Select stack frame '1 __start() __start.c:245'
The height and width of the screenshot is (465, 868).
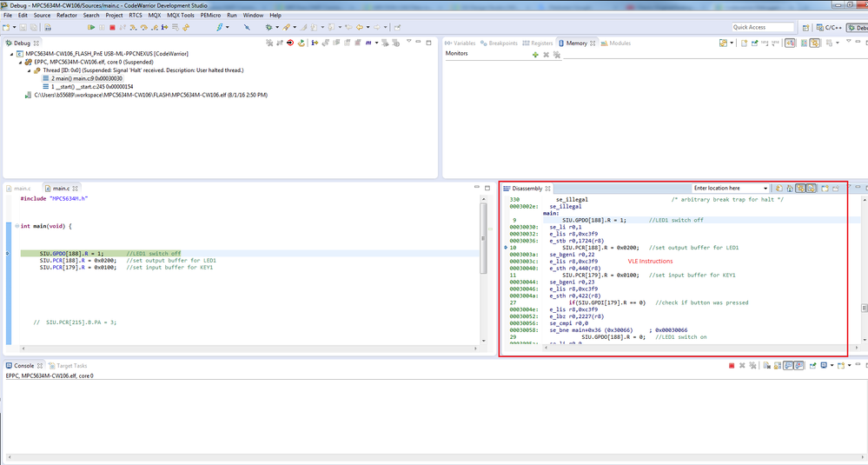pos(88,87)
